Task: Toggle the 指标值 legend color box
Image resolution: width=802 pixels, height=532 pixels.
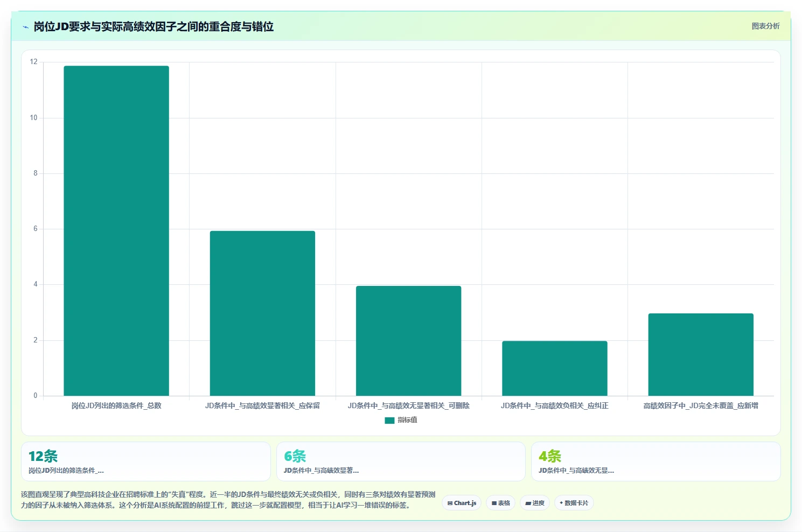Action: [389, 421]
